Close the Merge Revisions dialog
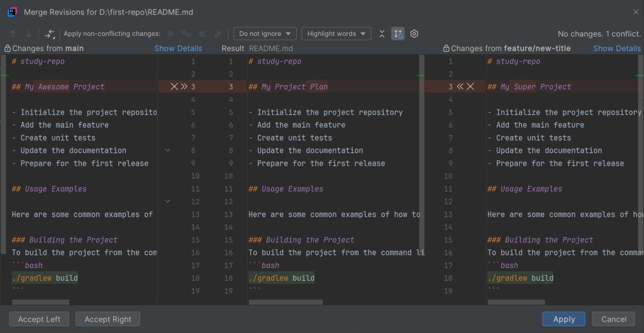 click(x=635, y=12)
